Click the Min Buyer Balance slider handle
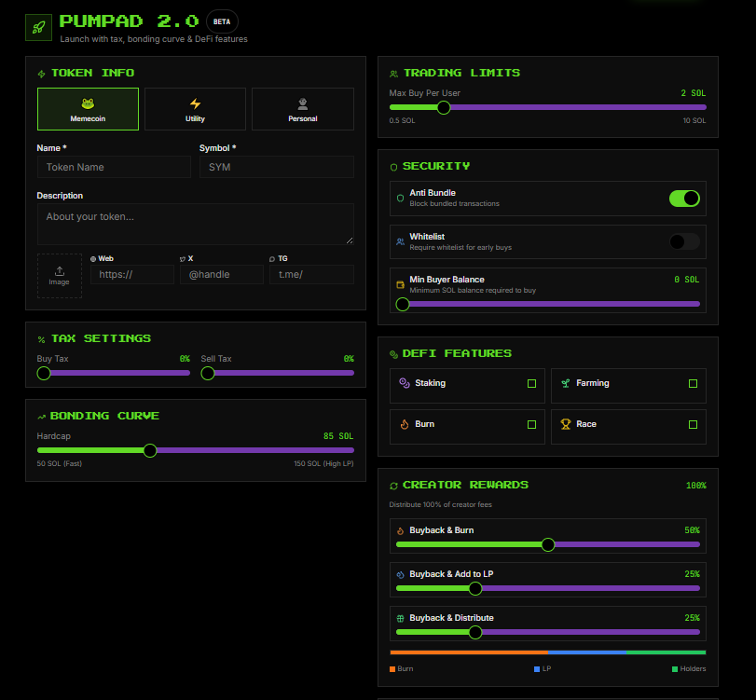This screenshot has width=756, height=700. point(403,304)
